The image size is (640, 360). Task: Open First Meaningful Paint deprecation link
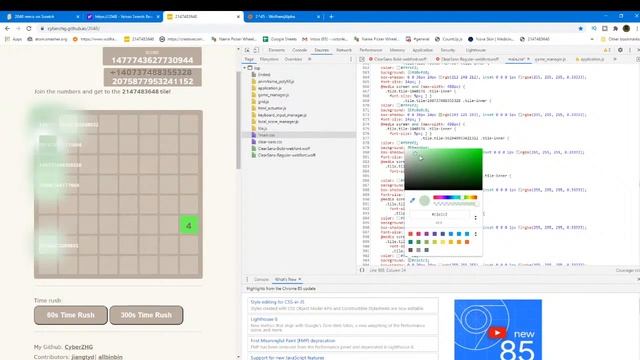293,340
